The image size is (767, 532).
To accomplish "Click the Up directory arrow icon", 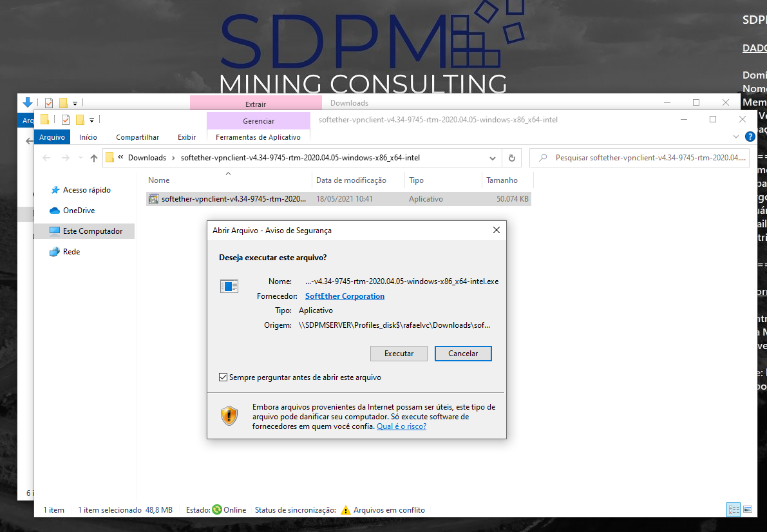I will [94, 158].
